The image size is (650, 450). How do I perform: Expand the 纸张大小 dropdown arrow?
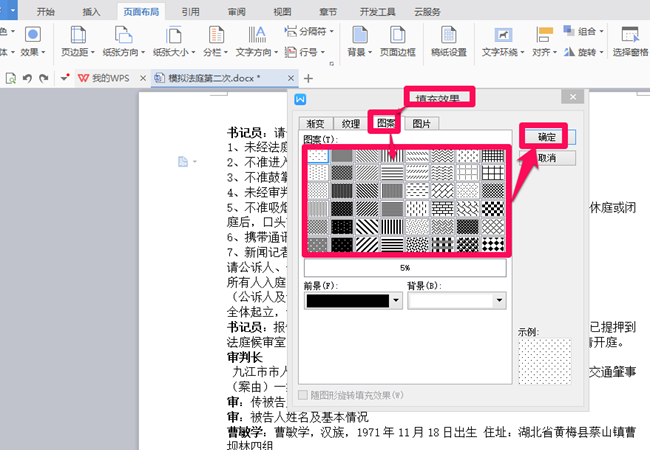click(x=194, y=52)
